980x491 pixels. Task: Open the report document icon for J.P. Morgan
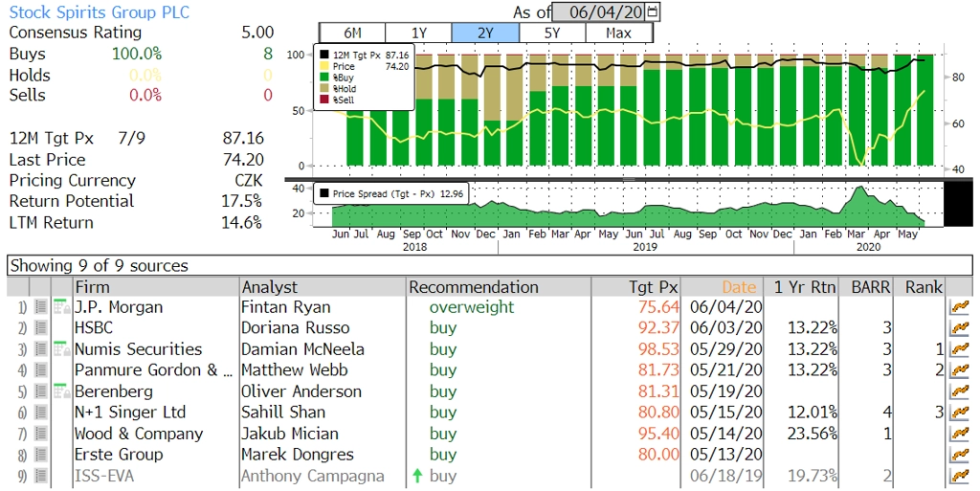41,306
